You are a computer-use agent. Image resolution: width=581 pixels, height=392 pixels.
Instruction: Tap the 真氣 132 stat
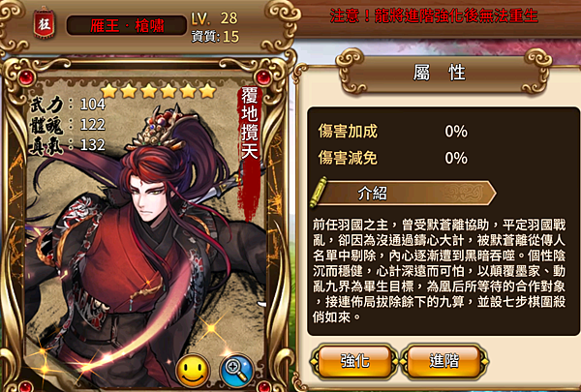(68, 144)
